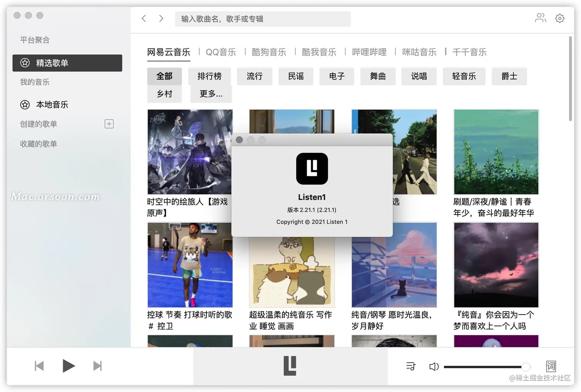Click the title 纯音/钢琴 愿时光温良
Viewport: 581px width, 392px height.
click(x=392, y=320)
